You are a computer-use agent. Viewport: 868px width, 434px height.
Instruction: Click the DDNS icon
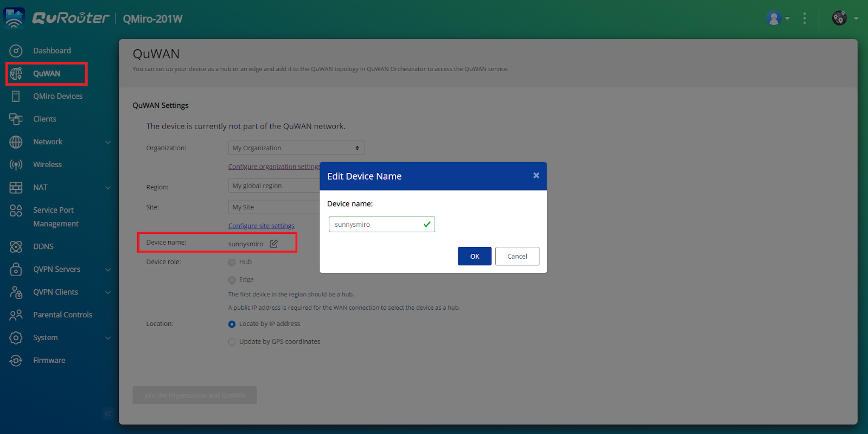click(x=16, y=247)
